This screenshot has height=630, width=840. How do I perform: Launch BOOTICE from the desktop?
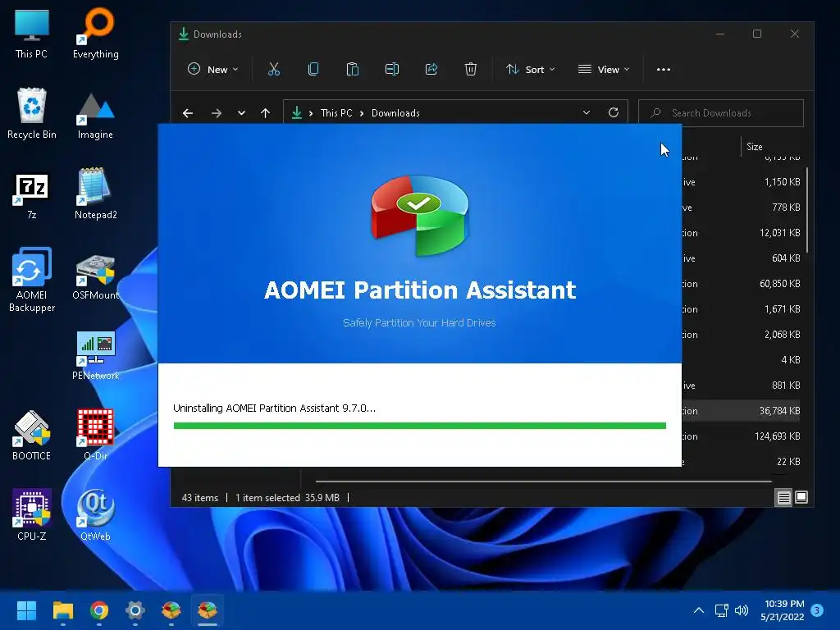tap(32, 435)
